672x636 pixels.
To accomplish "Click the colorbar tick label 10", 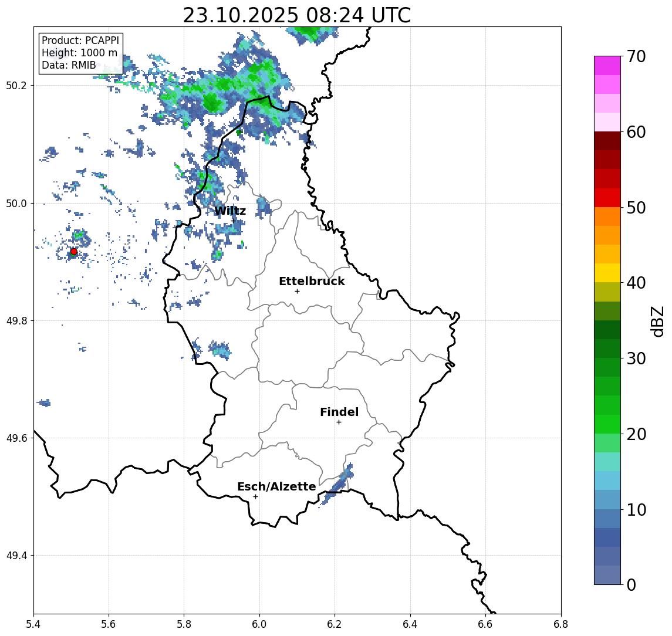I will pyautogui.click(x=636, y=510).
